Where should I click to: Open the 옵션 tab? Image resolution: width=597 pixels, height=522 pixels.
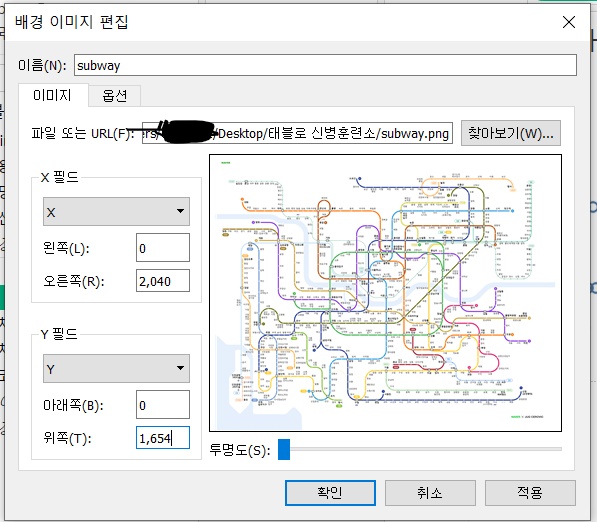[x=115, y=96]
